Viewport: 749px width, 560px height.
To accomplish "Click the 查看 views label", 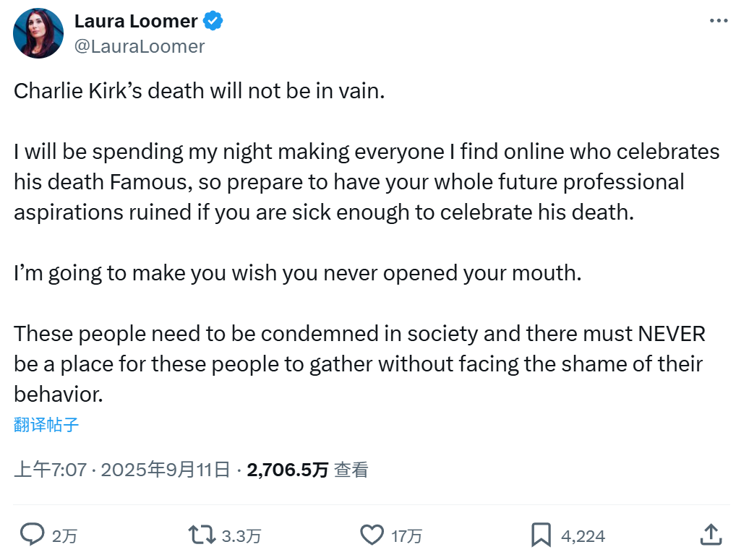I will tap(351, 470).
